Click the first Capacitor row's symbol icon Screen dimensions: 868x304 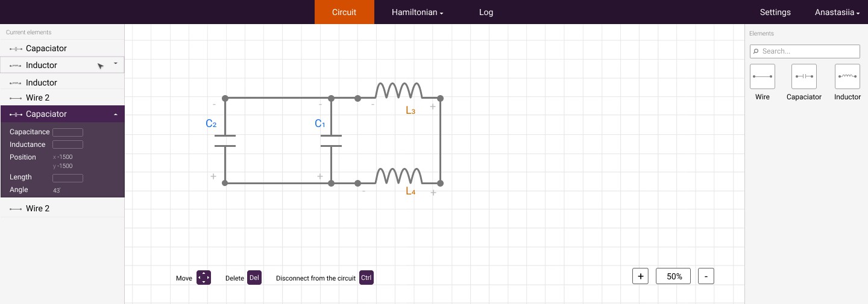point(16,49)
